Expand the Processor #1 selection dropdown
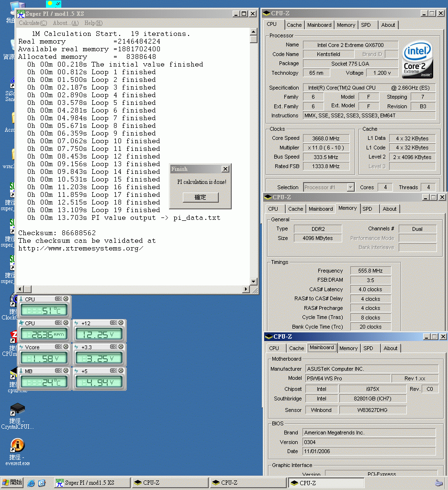Image resolution: width=448 pixels, height=490 pixels. [x=350, y=187]
